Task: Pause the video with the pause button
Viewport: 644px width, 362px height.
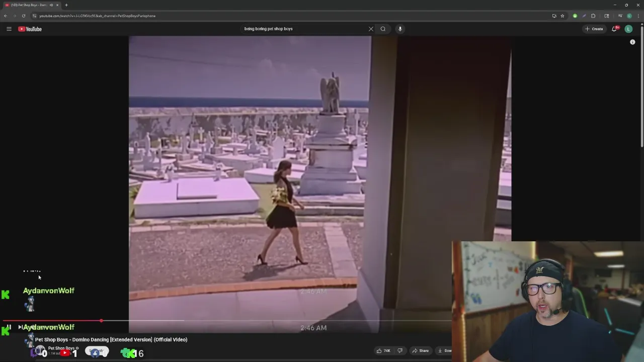Action: [x=9, y=327]
